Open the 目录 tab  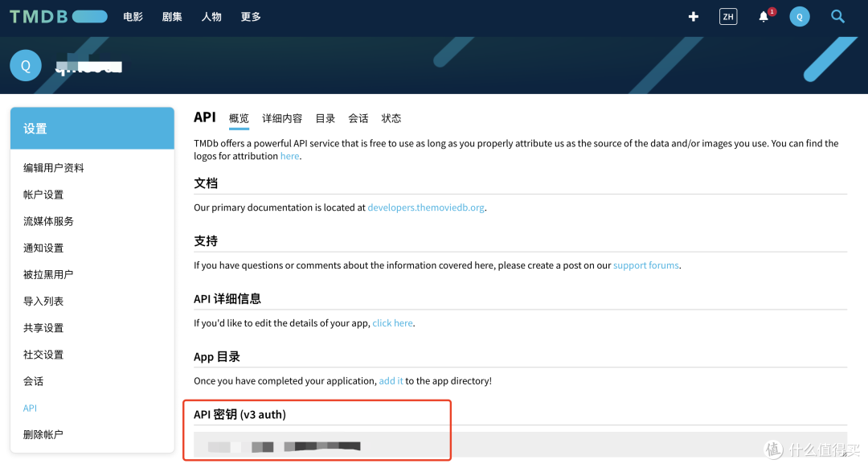pyautogui.click(x=325, y=117)
